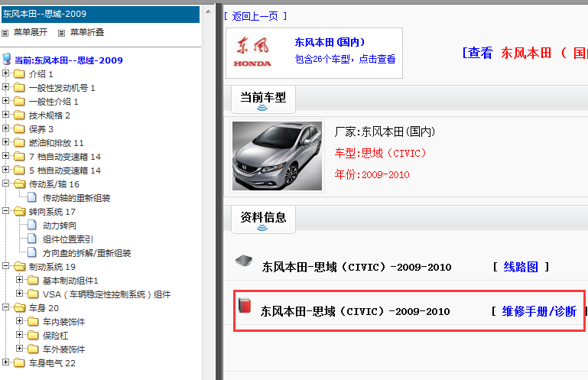Open 动力转向 document
Screen dimensions: 588x380
tap(60, 226)
